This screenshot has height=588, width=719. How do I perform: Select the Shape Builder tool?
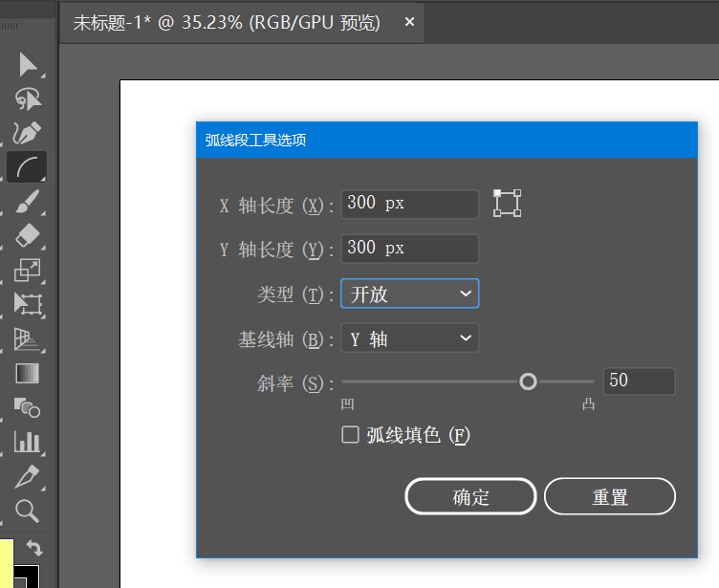pyautogui.click(x=28, y=407)
